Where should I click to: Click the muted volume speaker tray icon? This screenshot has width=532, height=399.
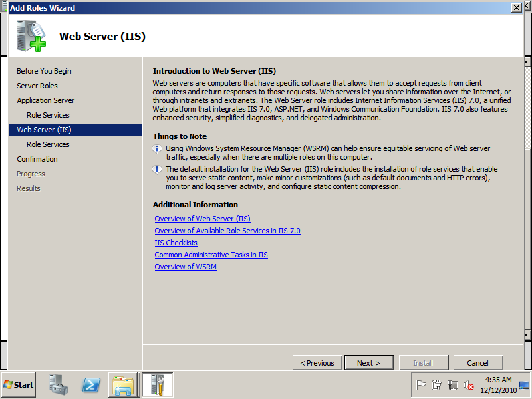[x=469, y=385]
